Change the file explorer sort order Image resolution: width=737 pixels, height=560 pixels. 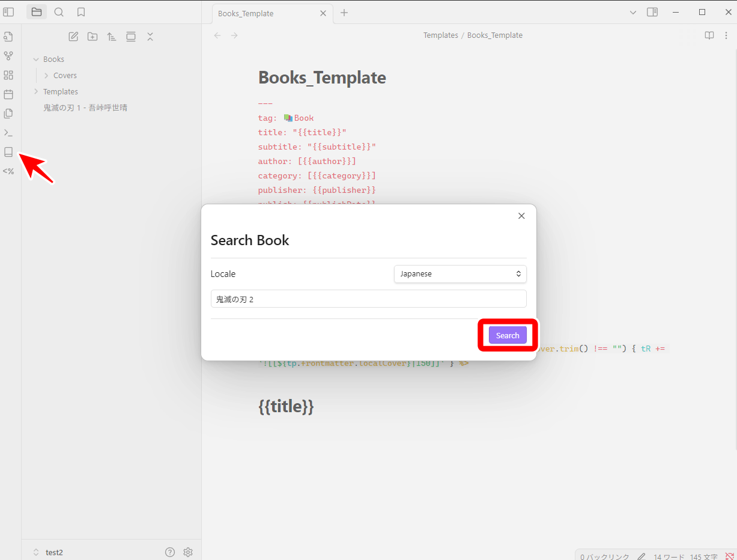tap(112, 37)
